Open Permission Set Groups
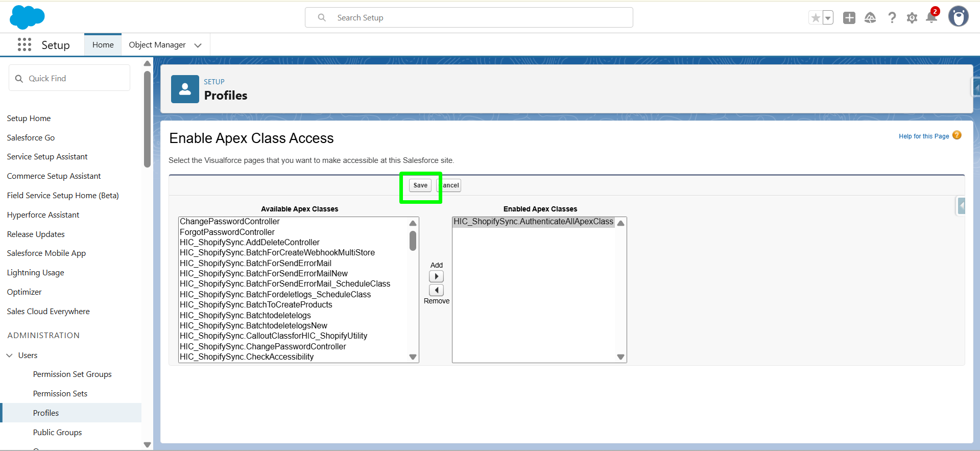The height and width of the screenshot is (451, 980). (x=72, y=374)
